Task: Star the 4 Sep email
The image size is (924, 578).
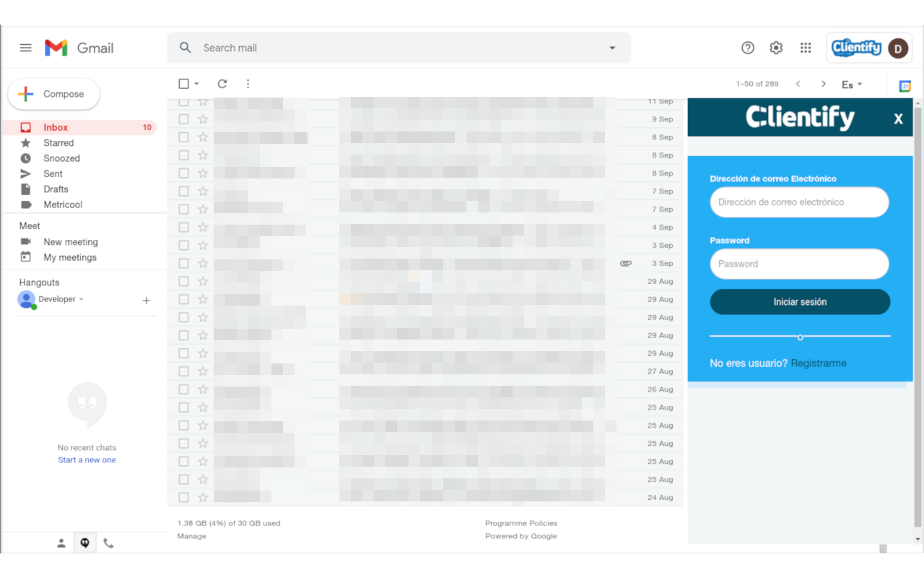Action: [203, 228]
